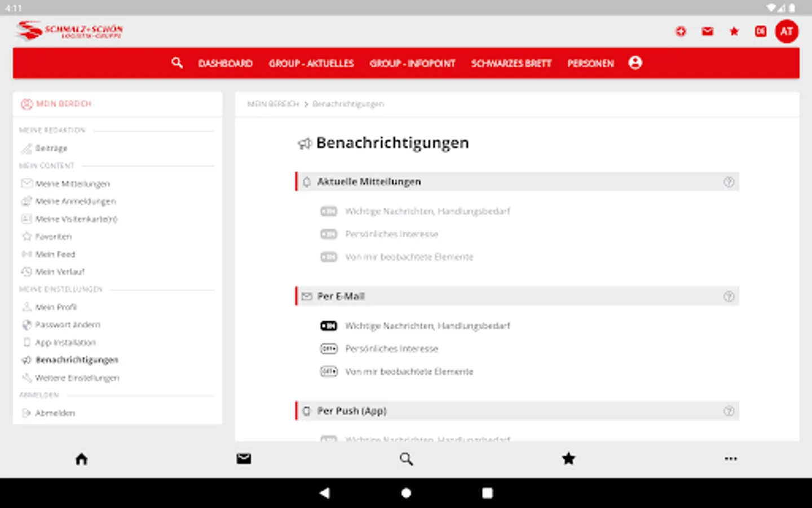This screenshot has width=812, height=508.
Task: Open the search icon in red navigation bar
Action: [177, 63]
